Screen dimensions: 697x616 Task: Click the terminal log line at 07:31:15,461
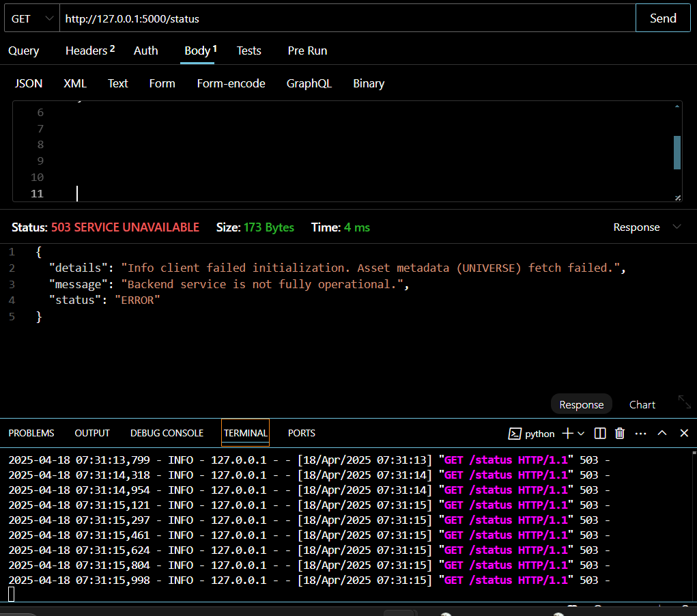309,535
